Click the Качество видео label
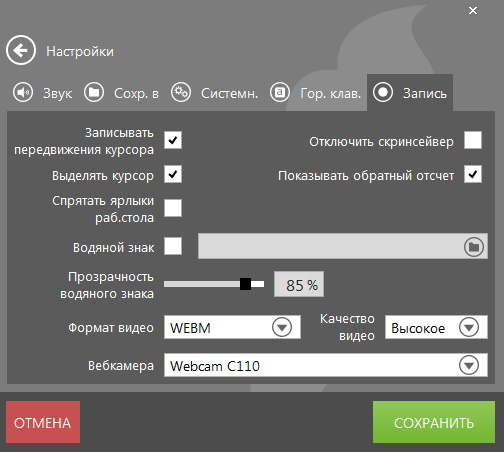This screenshot has width=504, height=452. pos(347,327)
